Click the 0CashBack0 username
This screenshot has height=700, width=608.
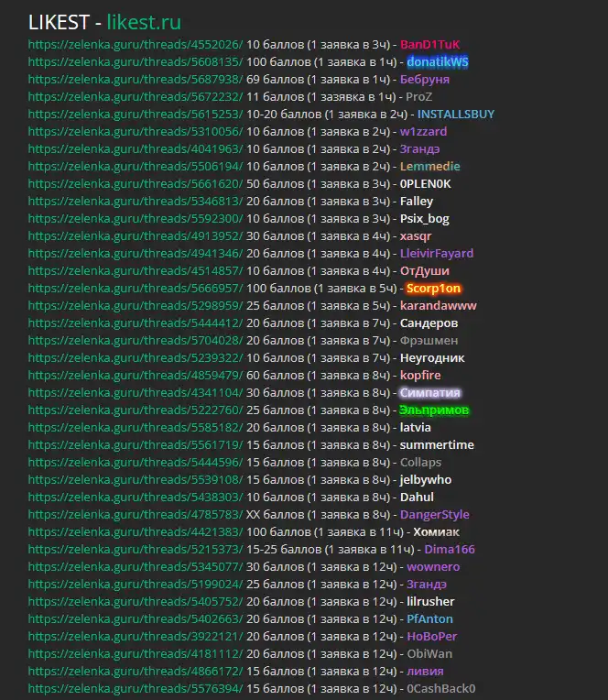click(x=441, y=689)
